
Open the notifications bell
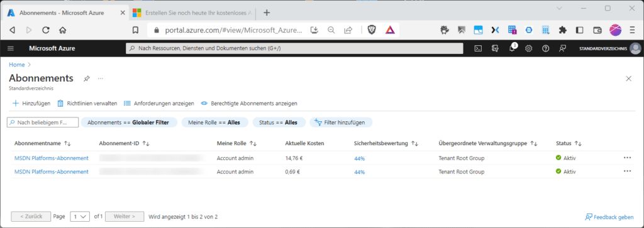(512, 48)
